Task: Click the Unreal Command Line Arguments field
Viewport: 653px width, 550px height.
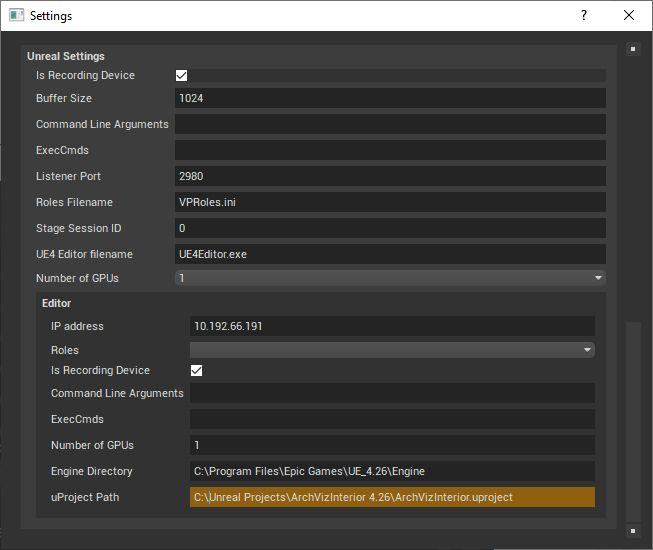Action: pyautogui.click(x=390, y=124)
